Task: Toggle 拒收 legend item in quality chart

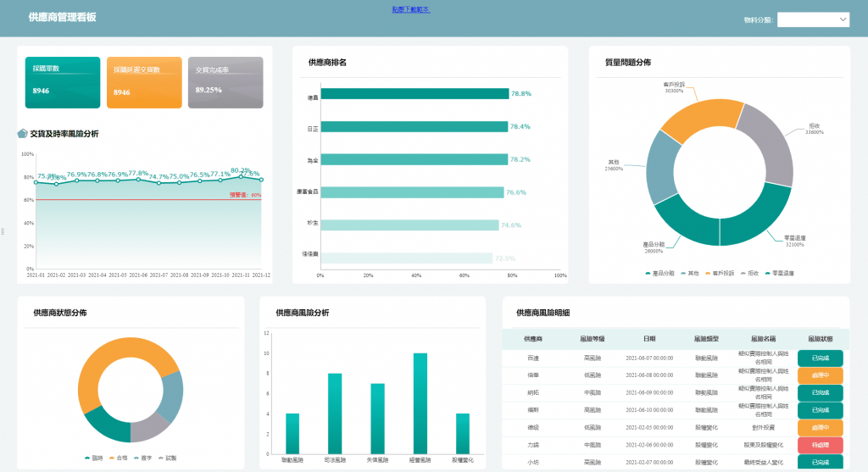Action: [749, 274]
